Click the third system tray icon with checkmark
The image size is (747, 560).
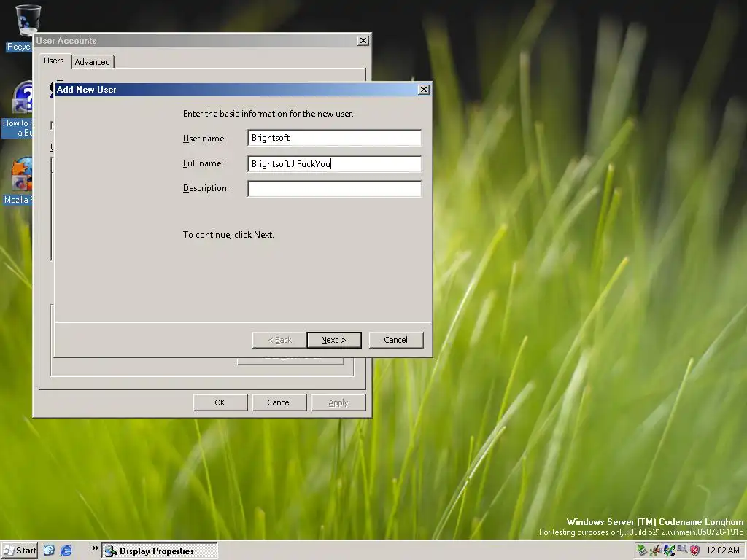point(669,551)
